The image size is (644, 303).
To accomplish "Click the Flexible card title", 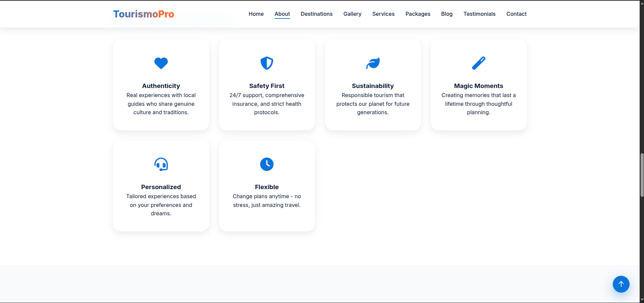I will point(267,187).
